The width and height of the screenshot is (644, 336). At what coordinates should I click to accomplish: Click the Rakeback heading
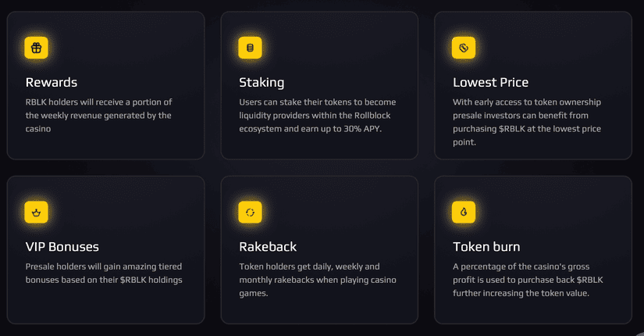[x=268, y=247]
